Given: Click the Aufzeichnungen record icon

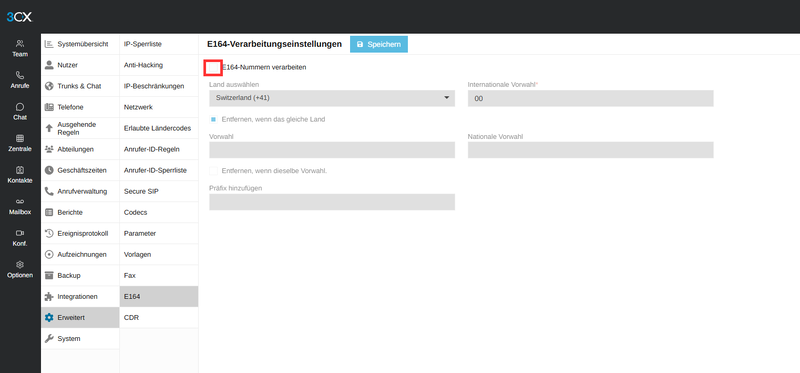Looking at the screenshot, I should click(x=49, y=254).
